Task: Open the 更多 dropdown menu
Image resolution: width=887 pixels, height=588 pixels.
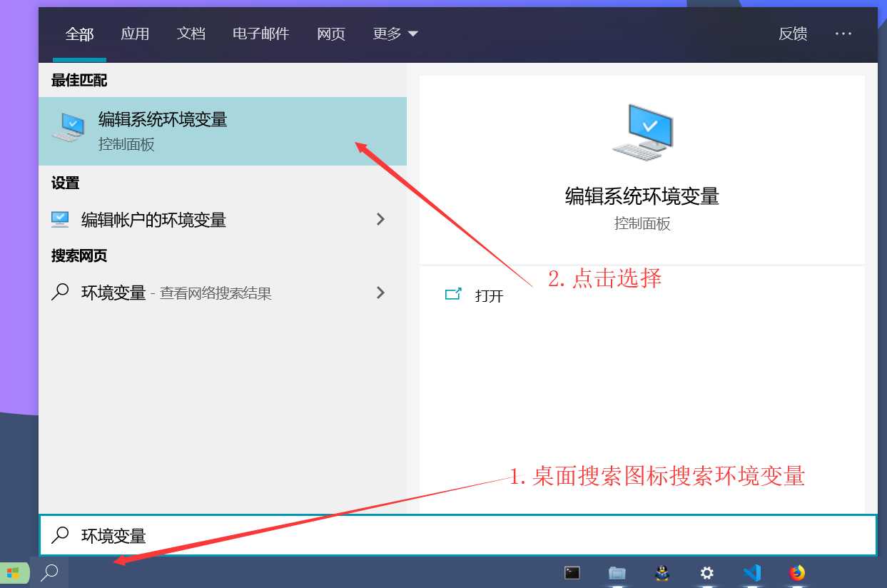Action: point(395,34)
